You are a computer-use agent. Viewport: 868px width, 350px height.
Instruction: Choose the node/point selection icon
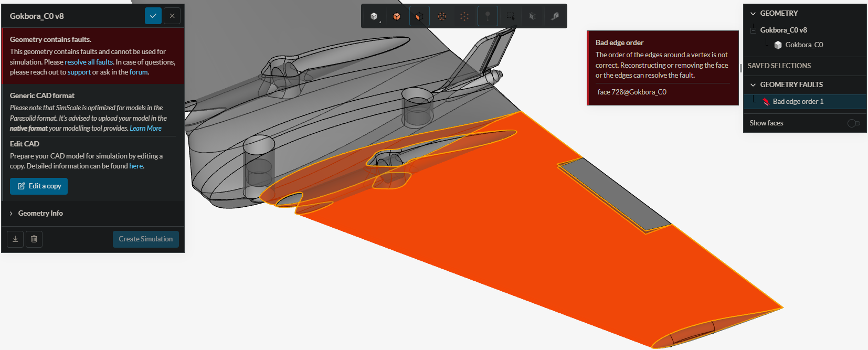click(x=464, y=16)
